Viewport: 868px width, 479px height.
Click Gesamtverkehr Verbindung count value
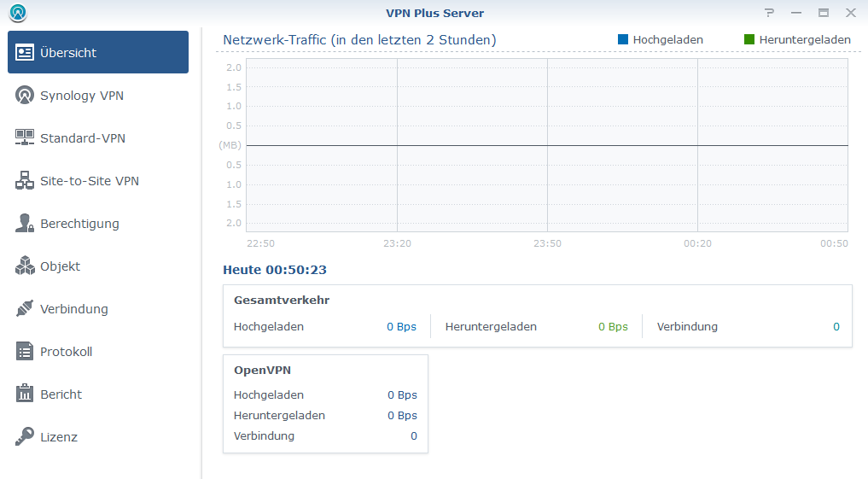836,327
